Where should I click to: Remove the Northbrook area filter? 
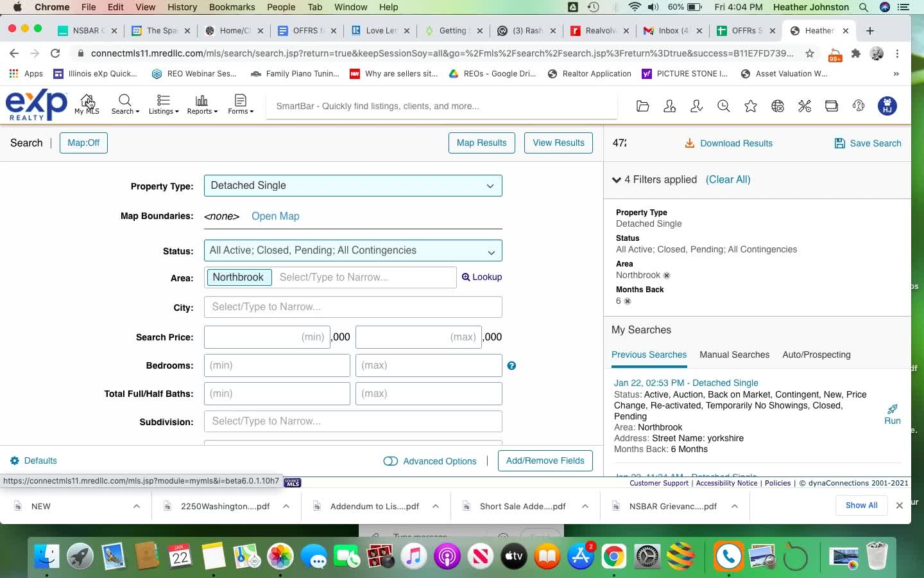point(667,276)
